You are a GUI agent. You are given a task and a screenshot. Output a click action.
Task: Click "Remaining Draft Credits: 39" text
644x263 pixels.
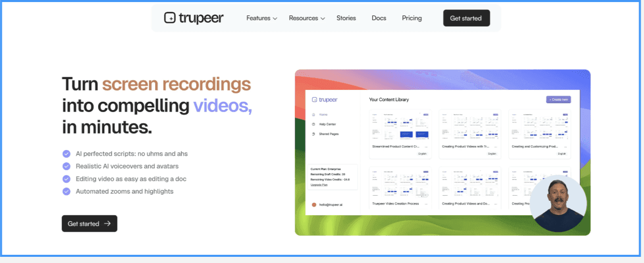pyautogui.click(x=328, y=174)
